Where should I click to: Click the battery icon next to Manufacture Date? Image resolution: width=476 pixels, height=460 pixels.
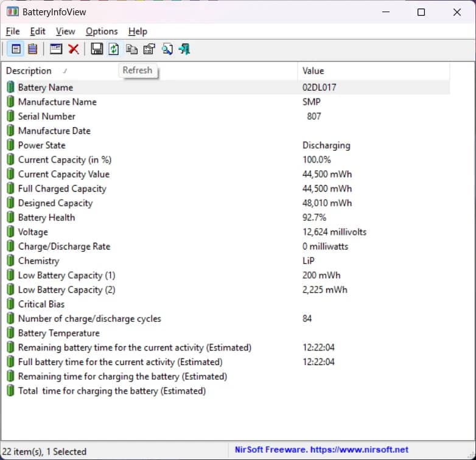point(10,130)
